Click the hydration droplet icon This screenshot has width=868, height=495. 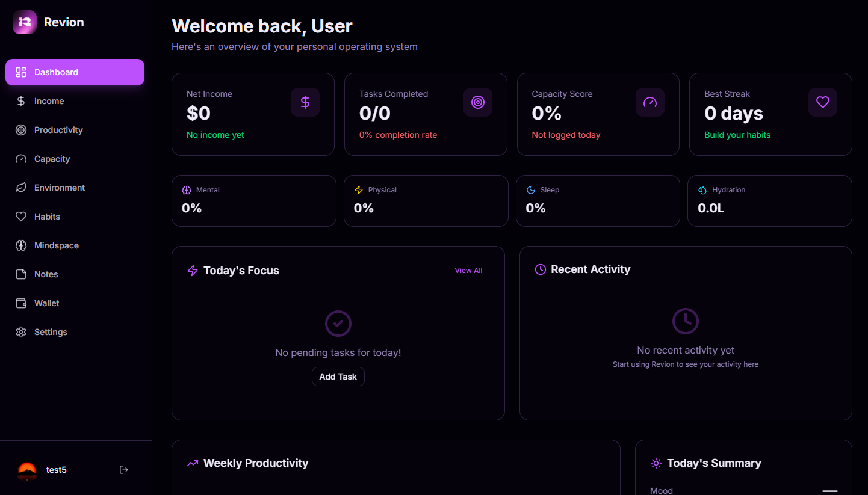point(702,189)
